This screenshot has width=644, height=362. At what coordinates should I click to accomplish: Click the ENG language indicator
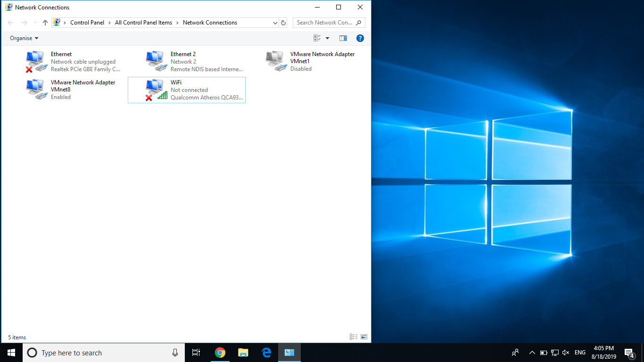coord(580,353)
